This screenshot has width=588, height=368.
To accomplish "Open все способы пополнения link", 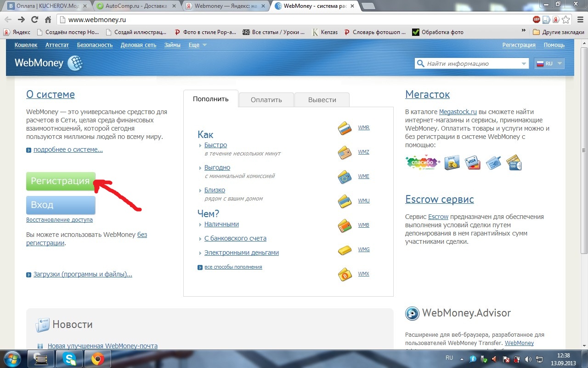I will (233, 267).
